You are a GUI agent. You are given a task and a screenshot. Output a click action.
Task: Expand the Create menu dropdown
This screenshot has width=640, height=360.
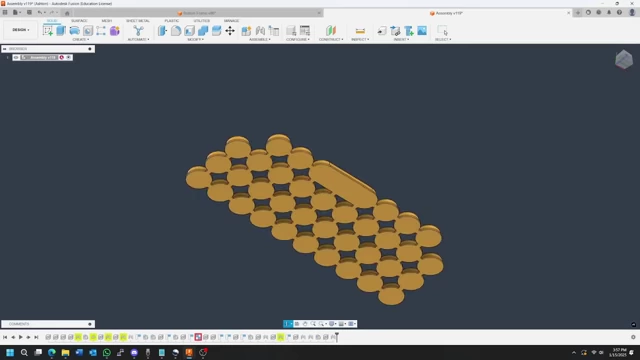click(80, 40)
